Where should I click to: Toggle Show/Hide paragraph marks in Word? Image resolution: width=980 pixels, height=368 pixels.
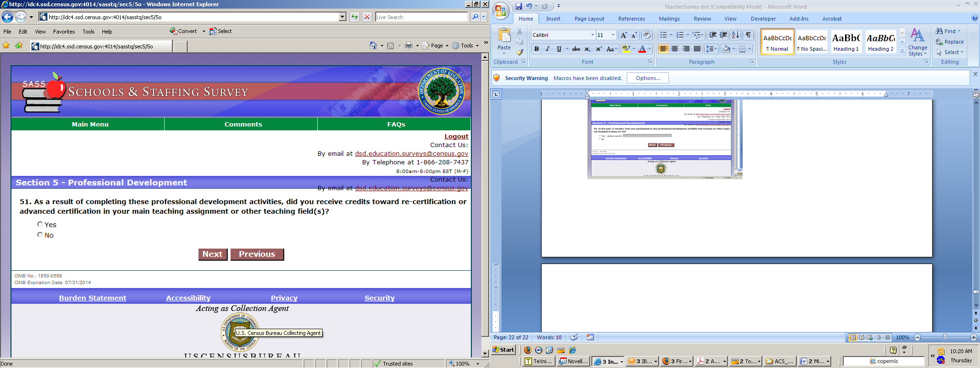[x=749, y=35]
